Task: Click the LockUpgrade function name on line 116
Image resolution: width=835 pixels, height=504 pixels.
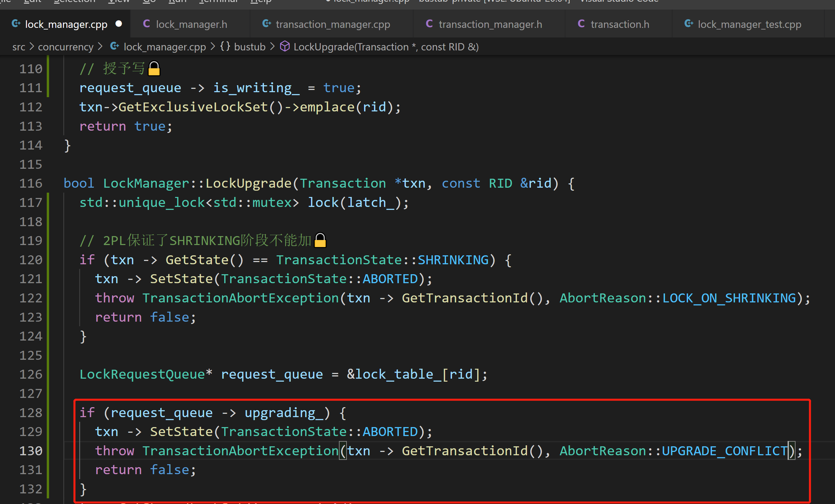Action: click(248, 183)
